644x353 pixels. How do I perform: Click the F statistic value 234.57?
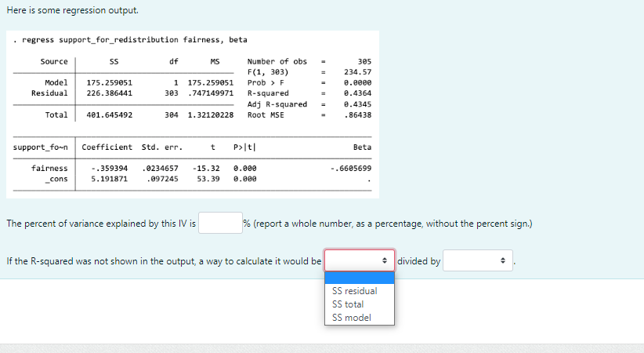coord(357,72)
